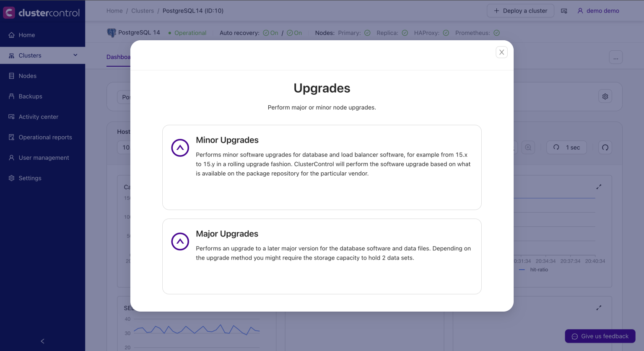Open the demo demo user menu
644x351 pixels.
(598, 11)
